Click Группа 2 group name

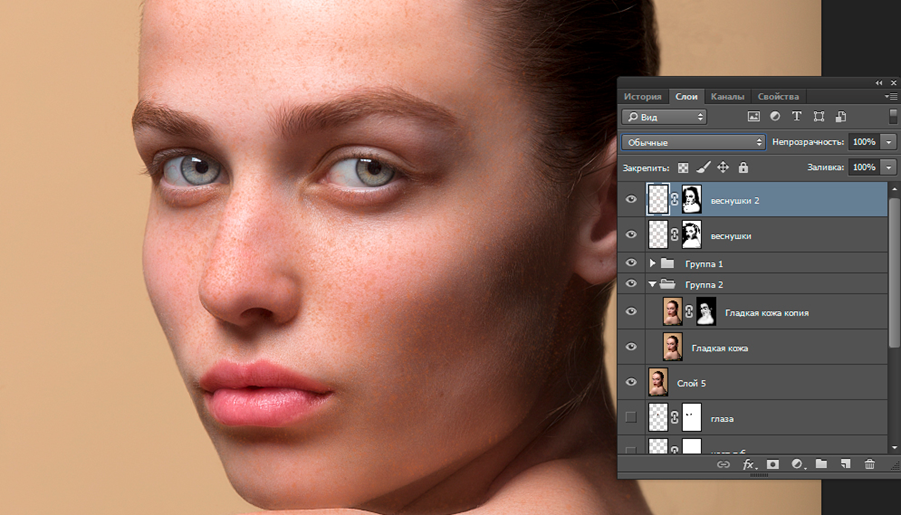click(704, 285)
